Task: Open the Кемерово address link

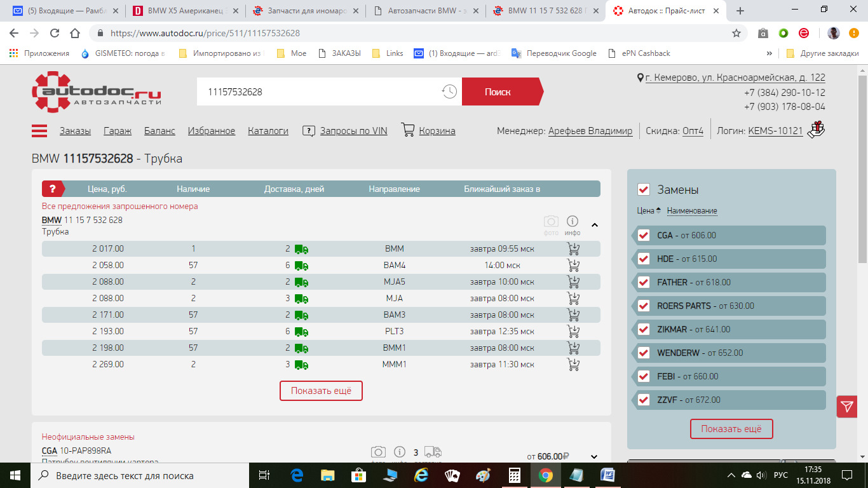Action: [x=735, y=78]
